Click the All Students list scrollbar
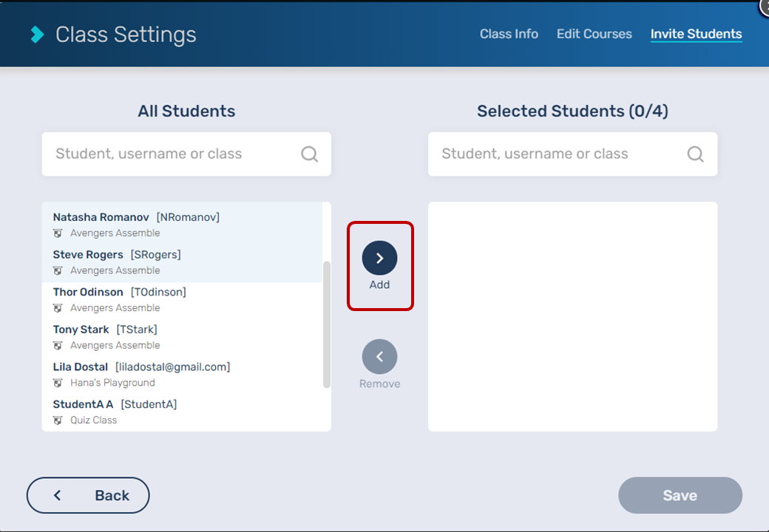Screen dimensions: 769x532 point(327,324)
